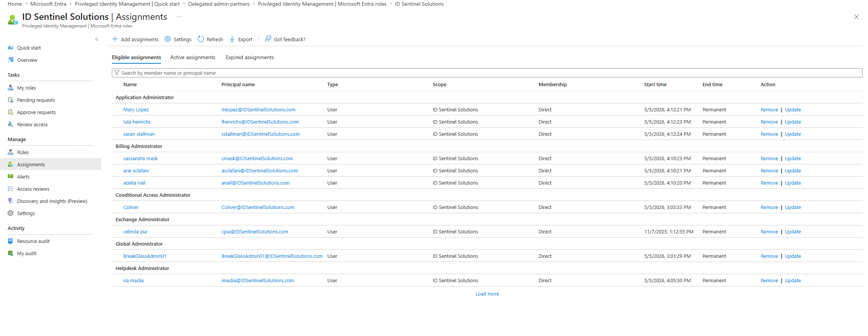868x336 pixels.
Task: Remove saran stallman's assignment
Action: coord(769,134)
